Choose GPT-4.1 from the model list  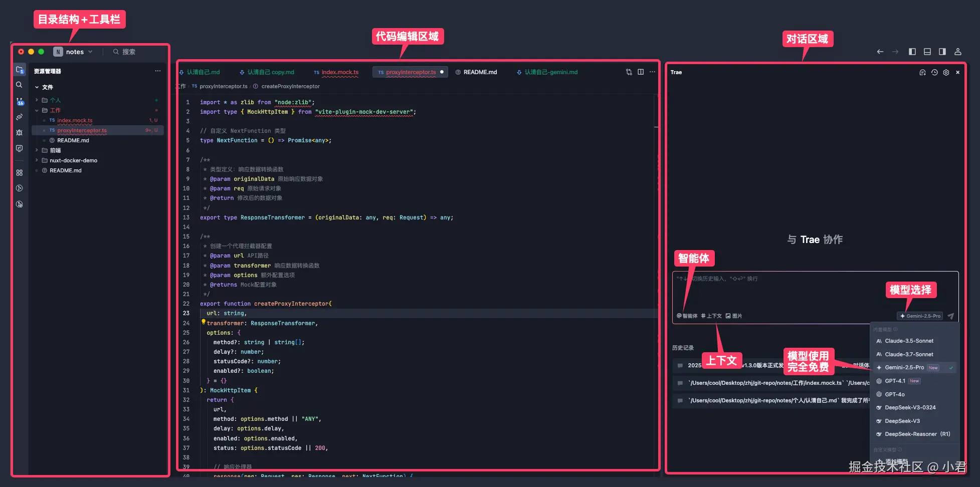[x=914, y=381]
